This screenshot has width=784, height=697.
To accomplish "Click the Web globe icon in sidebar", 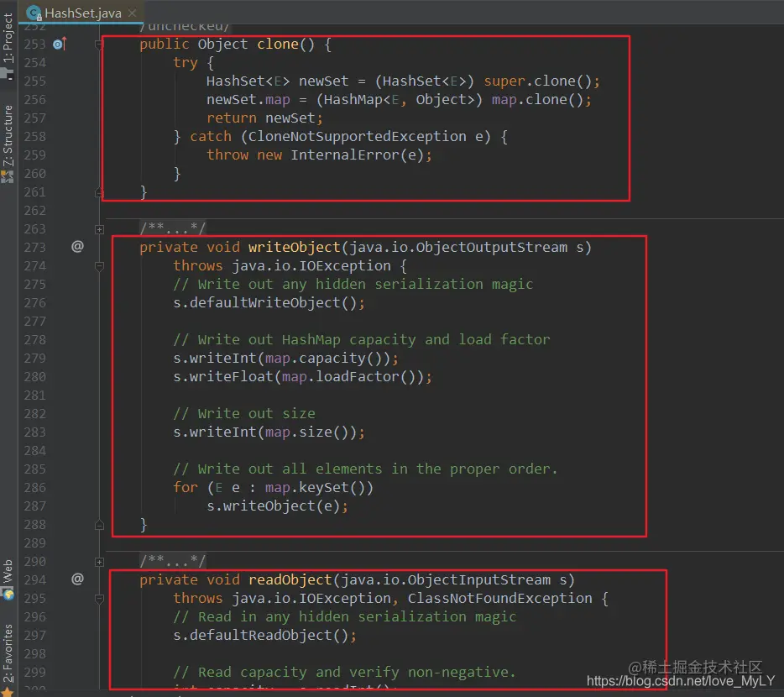I will click(x=8, y=595).
